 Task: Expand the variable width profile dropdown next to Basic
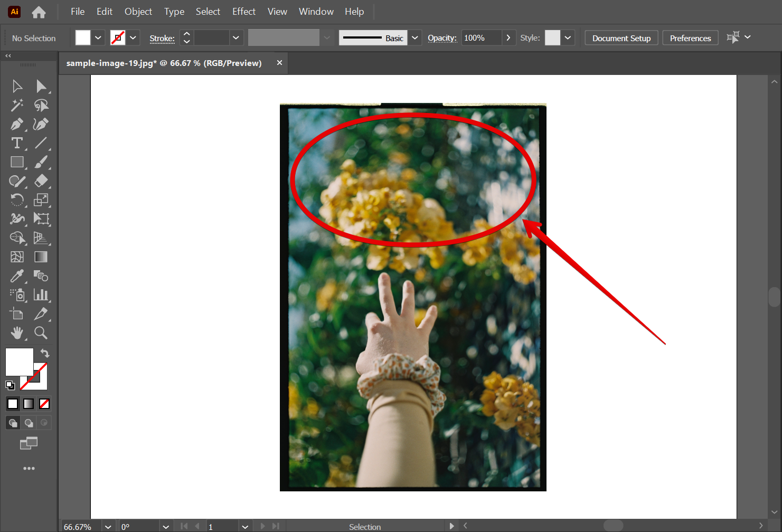pos(415,37)
